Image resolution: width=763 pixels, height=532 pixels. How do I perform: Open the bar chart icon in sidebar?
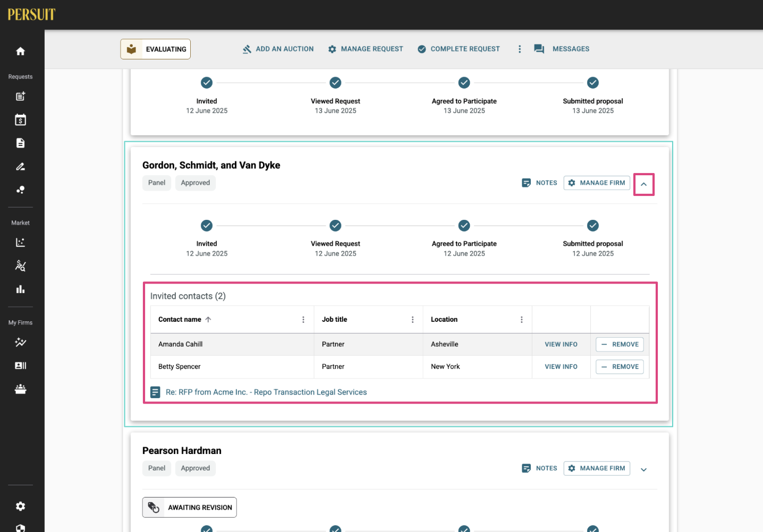click(20, 289)
